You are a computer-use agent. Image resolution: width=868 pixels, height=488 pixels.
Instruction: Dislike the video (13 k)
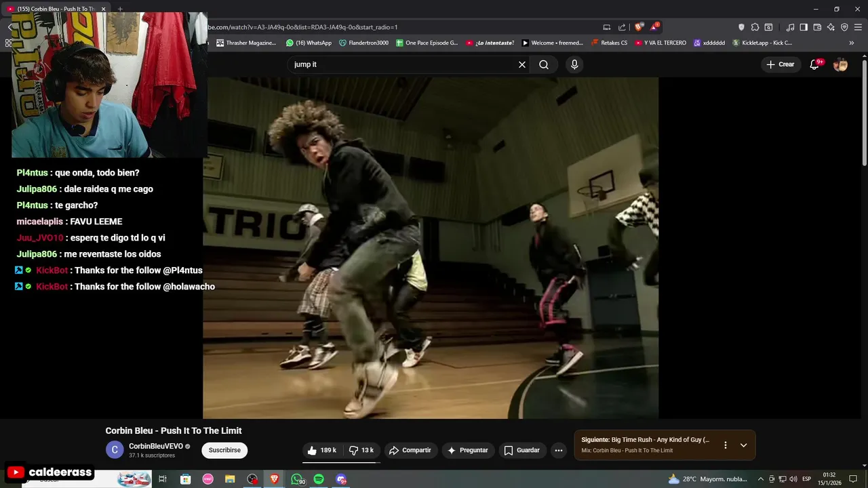[x=361, y=450]
